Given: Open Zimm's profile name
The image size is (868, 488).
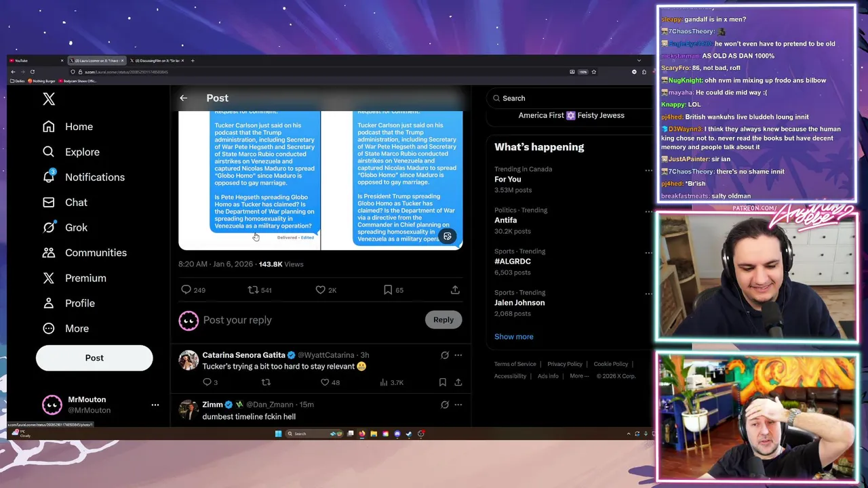Looking at the screenshot, I should 212,405.
